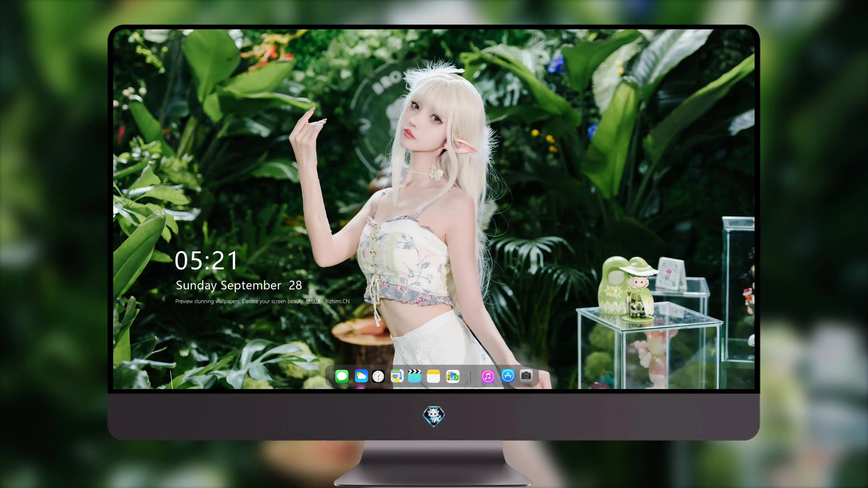Click the dragon mascot logo on monitor chin
Screen dimensions: 868x488
click(x=434, y=416)
